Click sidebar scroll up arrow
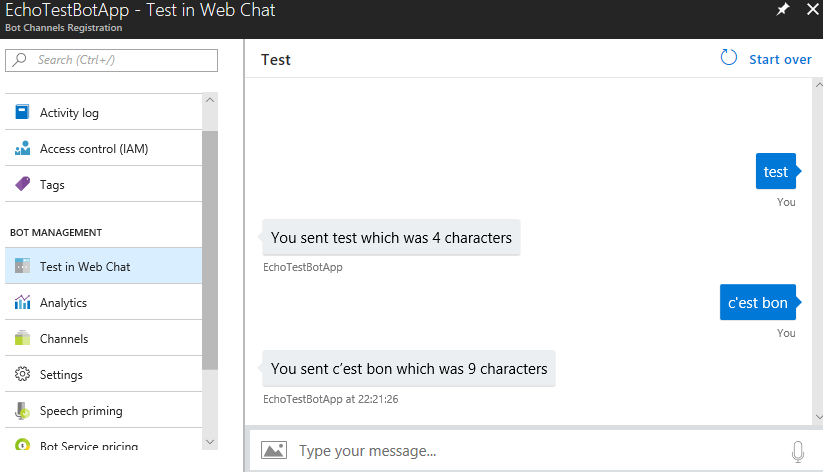This screenshot has height=472, width=823. click(x=210, y=100)
